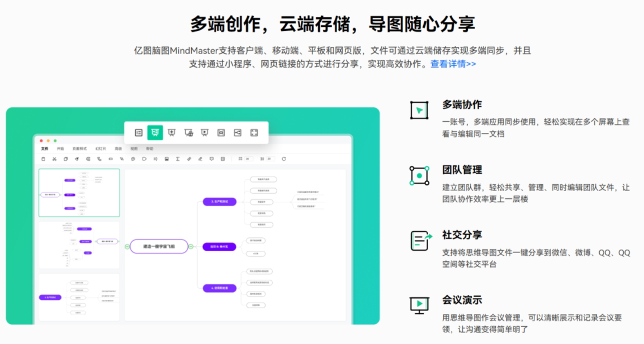This screenshot has height=344, width=644.
Task: Open the 页面样式 menu tab
Action: tap(79, 149)
